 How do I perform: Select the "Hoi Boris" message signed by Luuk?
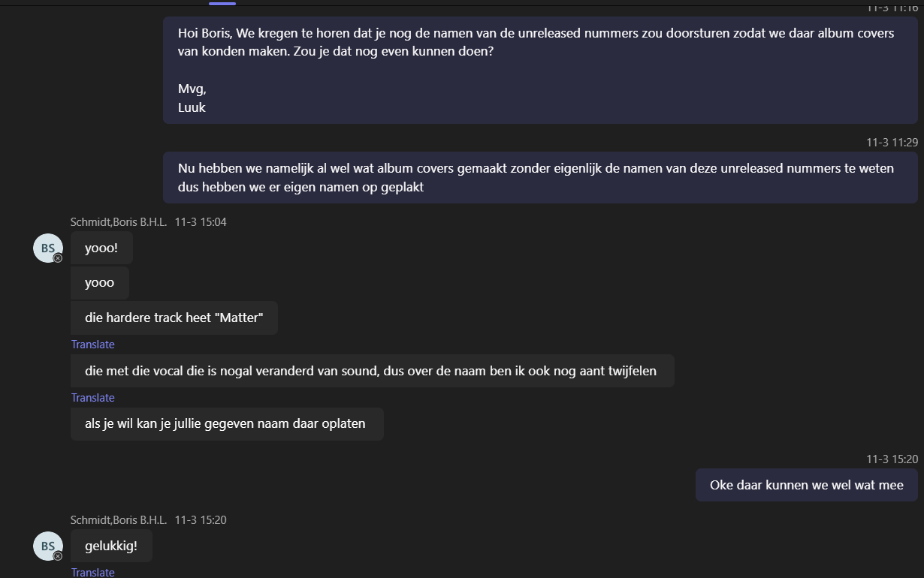tap(539, 70)
